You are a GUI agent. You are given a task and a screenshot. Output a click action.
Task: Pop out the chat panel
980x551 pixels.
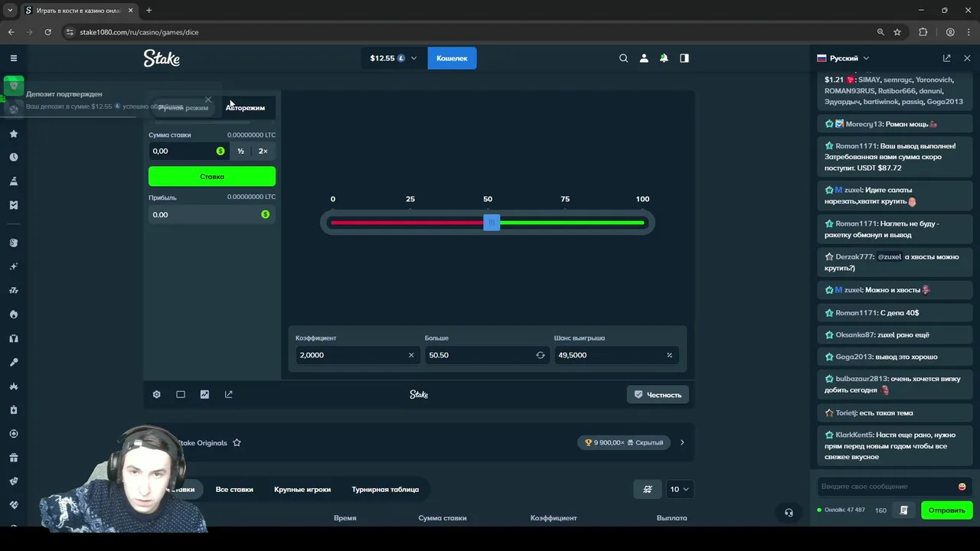947,58
